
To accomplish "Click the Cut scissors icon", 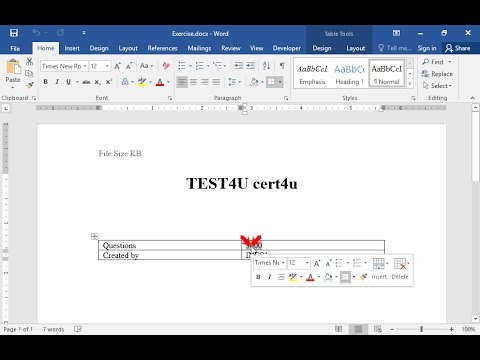I will [29, 61].
